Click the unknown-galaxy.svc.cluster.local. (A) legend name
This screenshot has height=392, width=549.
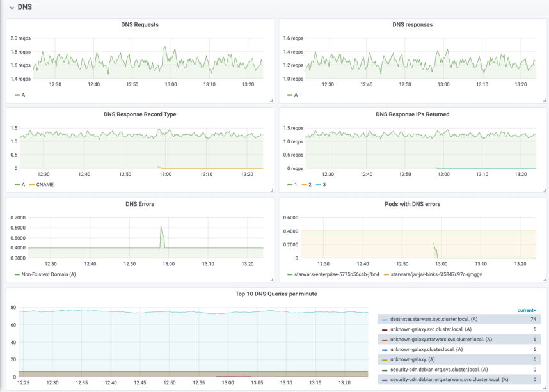[431, 329]
